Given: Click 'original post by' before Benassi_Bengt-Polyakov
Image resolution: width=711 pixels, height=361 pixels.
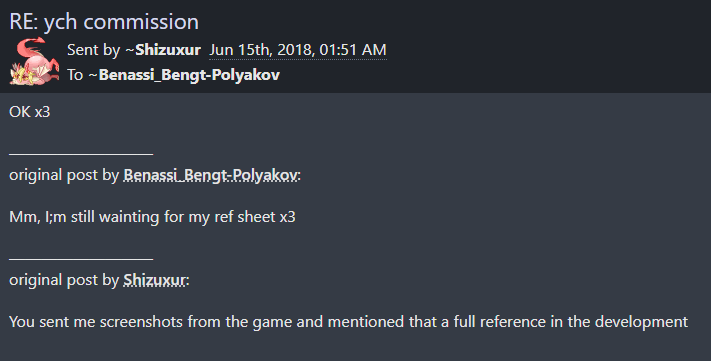Looking at the screenshot, I should click(64, 175).
